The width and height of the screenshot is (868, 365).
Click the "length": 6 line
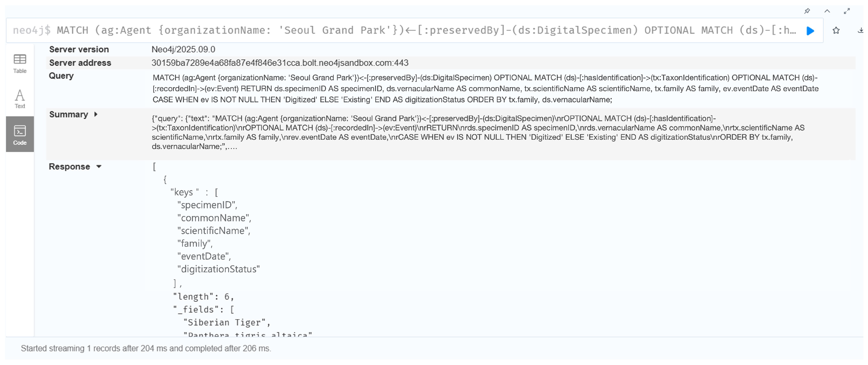[203, 297]
